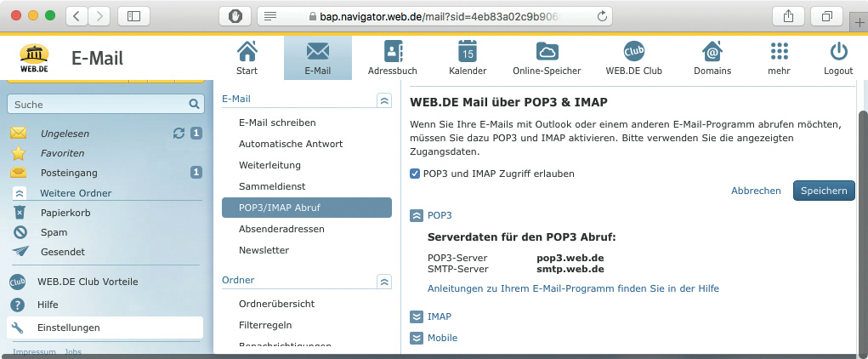
Task: Open the Spam folder
Action: click(x=54, y=232)
